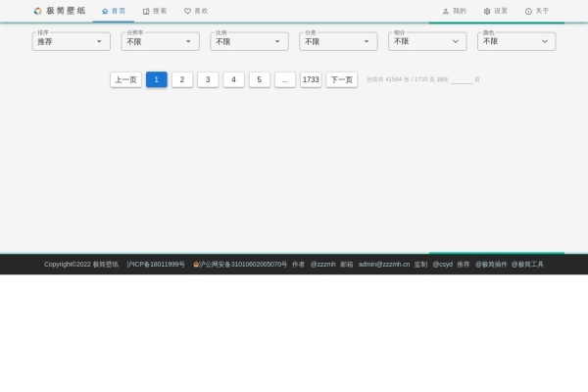Expand the 颜色 color filter dropdown
The width and height of the screenshot is (588, 392).
click(x=516, y=42)
